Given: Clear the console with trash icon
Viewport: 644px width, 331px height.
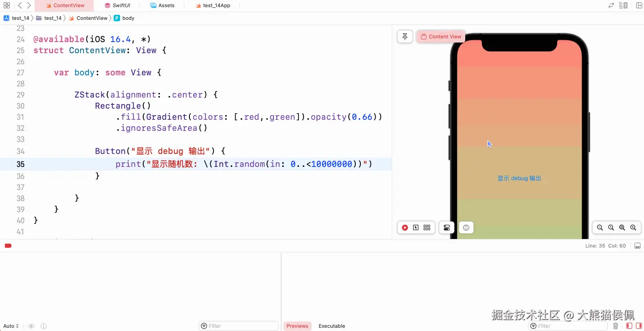Looking at the screenshot, I should pos(615,326).
